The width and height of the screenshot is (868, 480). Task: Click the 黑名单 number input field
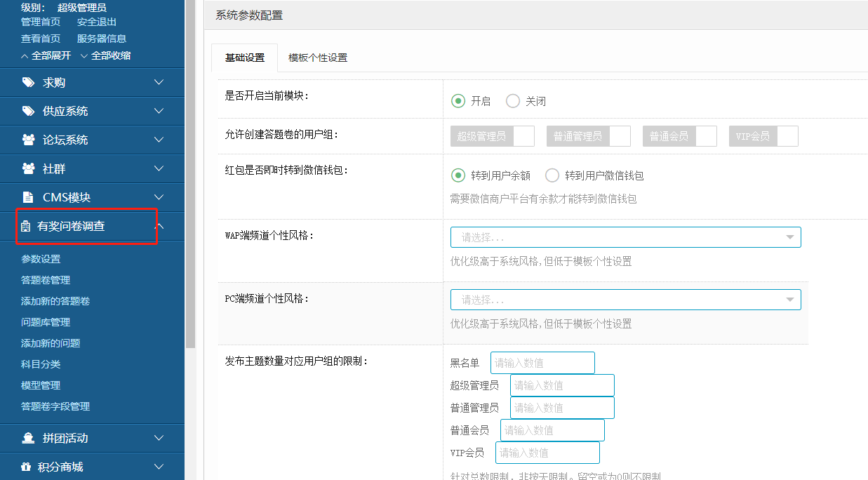542,363
